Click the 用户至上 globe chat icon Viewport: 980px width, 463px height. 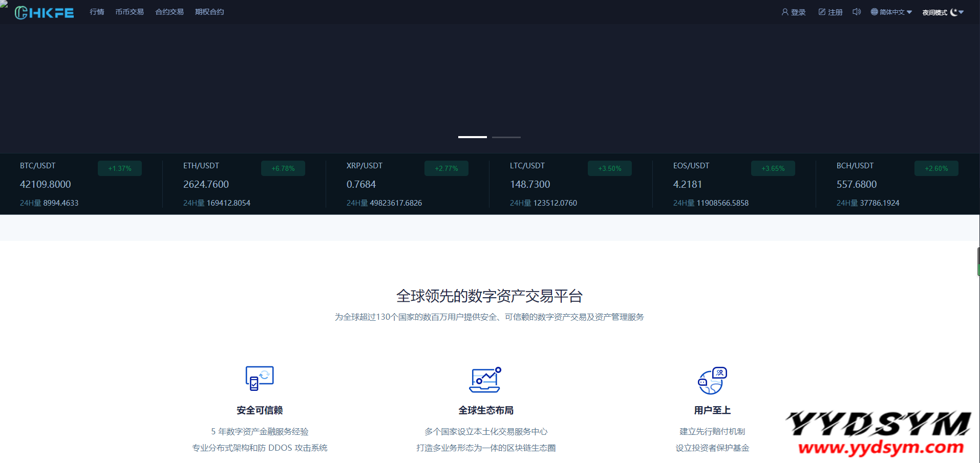(712, 381)
